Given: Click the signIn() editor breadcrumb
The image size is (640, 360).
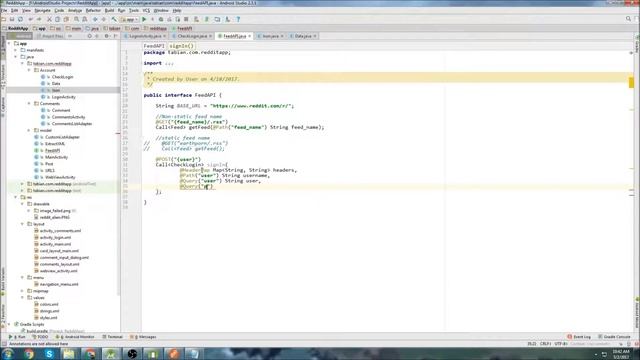Looking at the screenshot, I should (181, 46).
